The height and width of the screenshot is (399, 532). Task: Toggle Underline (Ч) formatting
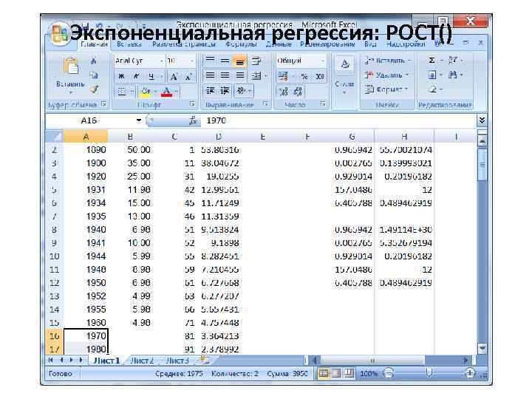[151, 77]
